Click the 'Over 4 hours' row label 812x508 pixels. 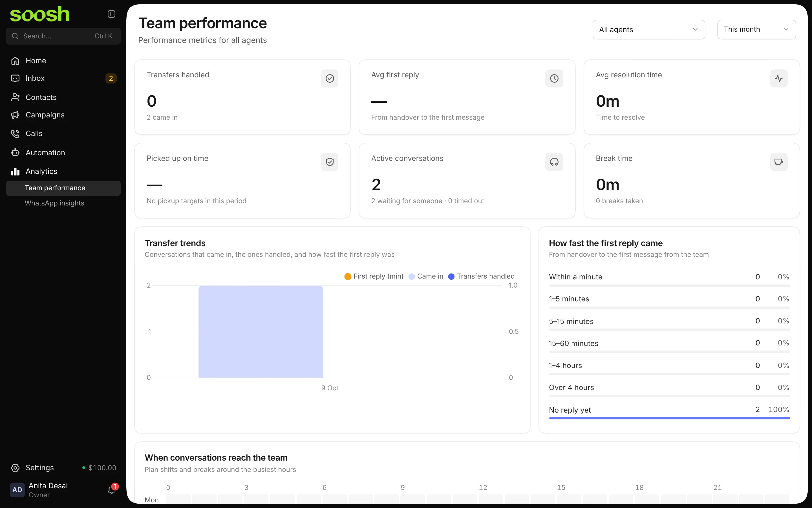pyautogui.click(x=571, y=387)
